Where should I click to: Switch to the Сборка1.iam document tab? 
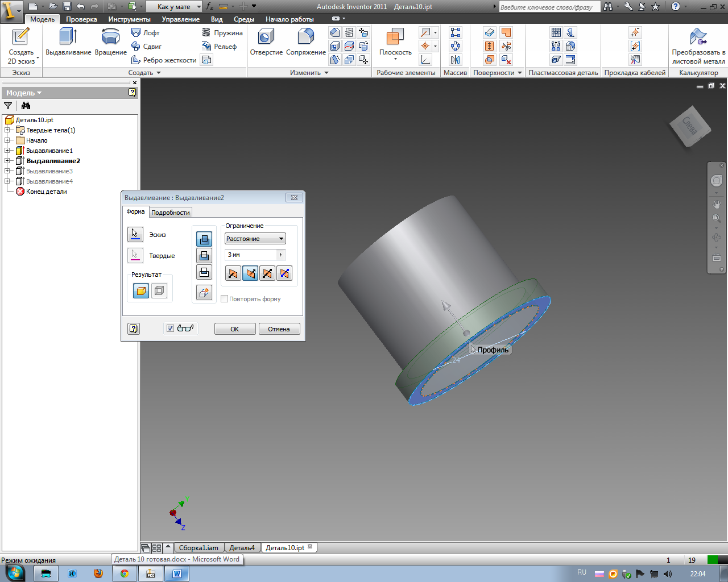tap(198, 548)
